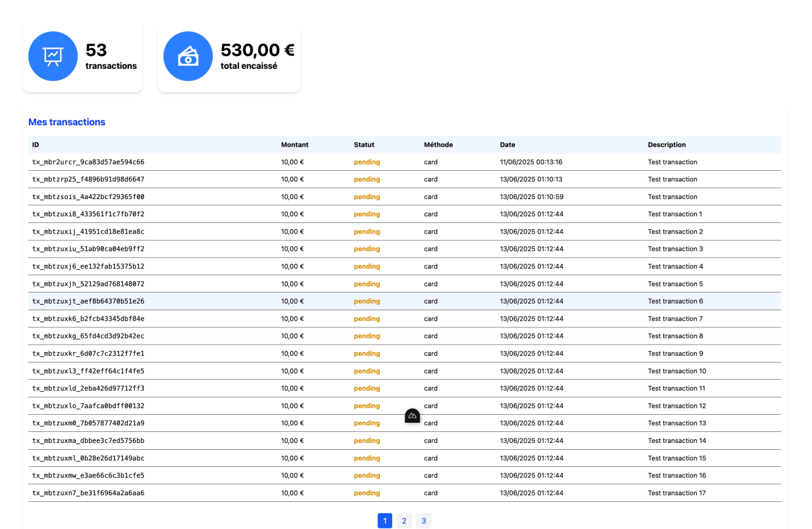Go to page 2 of transactions
Image resolution: width=812 pixels, height=529 pixels.
coord(404,520)
